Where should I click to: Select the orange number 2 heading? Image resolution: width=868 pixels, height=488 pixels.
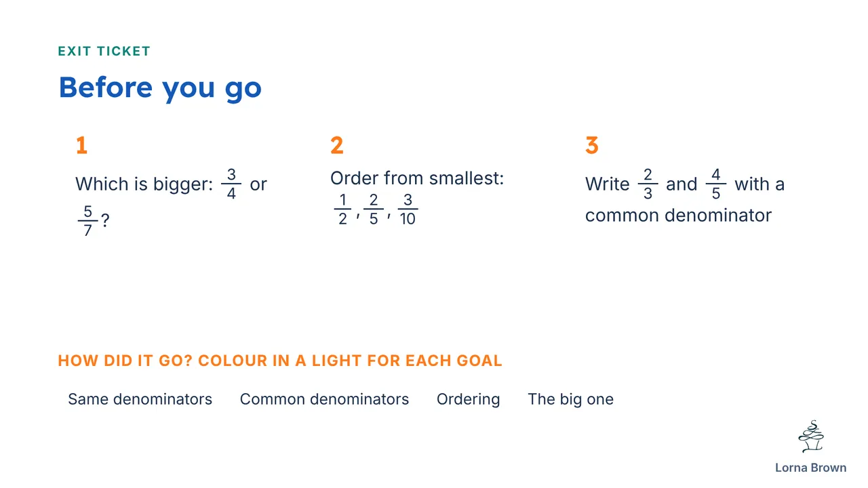(x=337, y=146)
